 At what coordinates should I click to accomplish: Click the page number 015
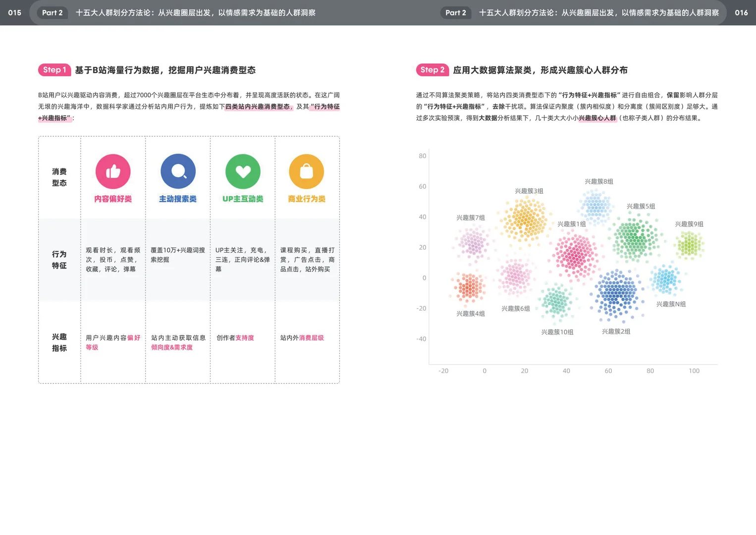(x=15, y=13)
